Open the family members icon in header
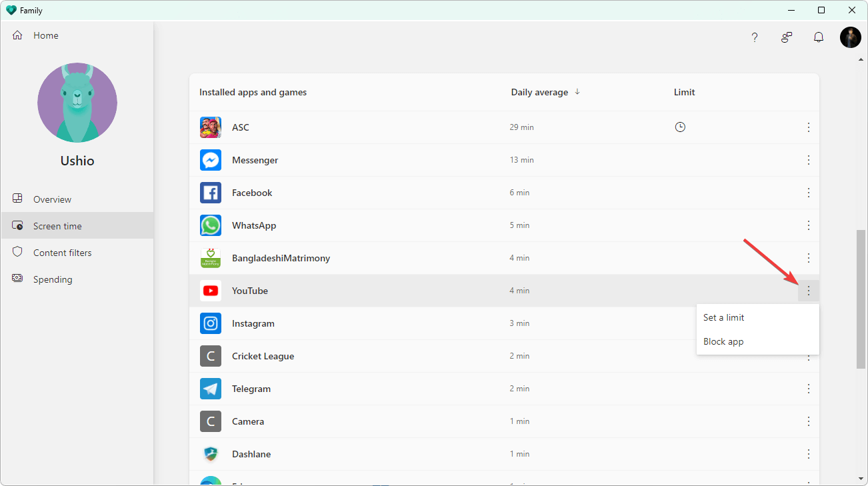This screenshot has height=486, width=868. click(x=787, y=37)
